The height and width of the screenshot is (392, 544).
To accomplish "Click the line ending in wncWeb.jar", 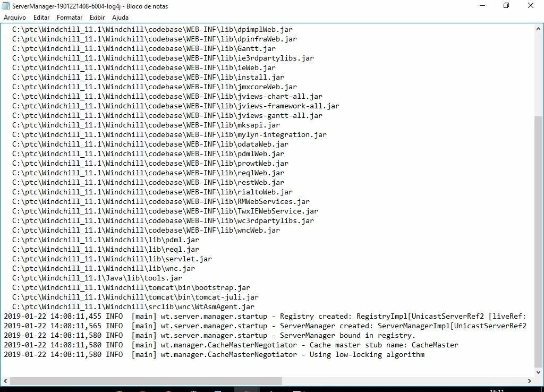I will (x=146, y=229).
